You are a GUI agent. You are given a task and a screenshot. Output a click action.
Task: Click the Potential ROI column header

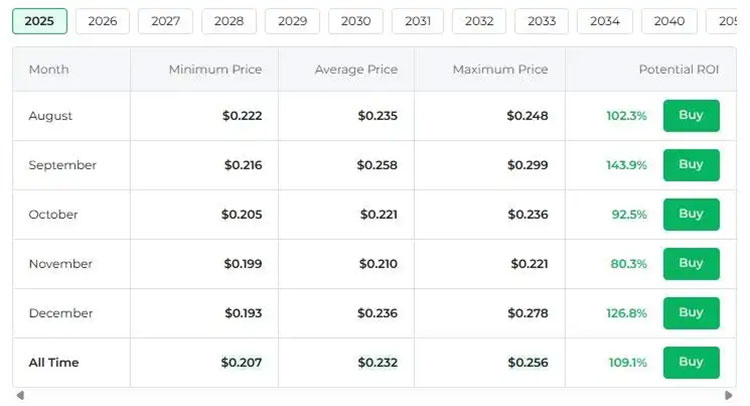click(x=678, y=70)
